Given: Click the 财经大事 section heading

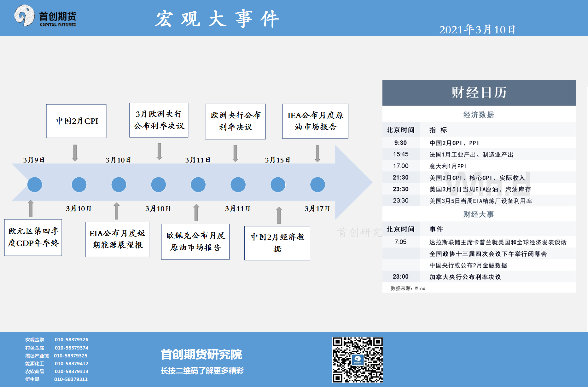Looking at the screenshot, I should (479, 214).
